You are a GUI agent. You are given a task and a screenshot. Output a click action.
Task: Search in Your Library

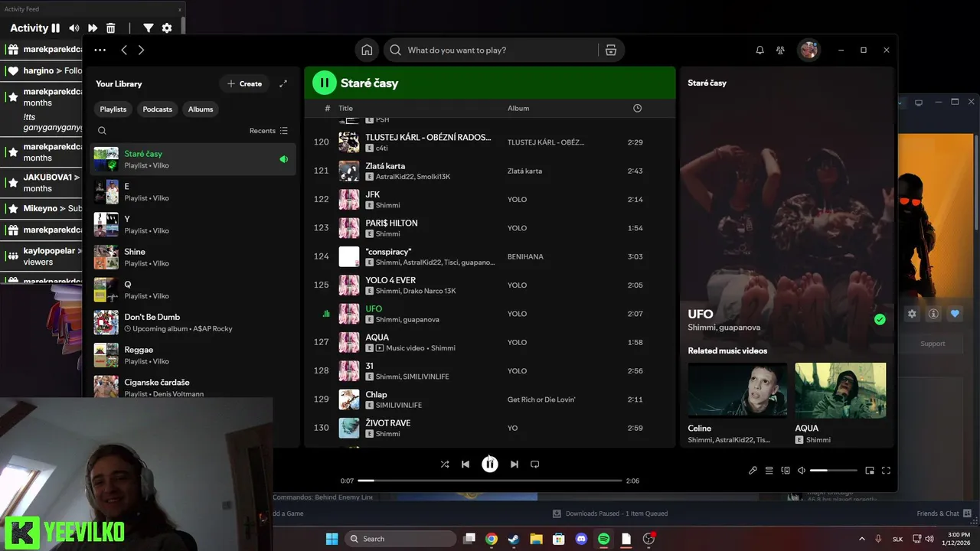pyautogui.click(x=102, y=131)
